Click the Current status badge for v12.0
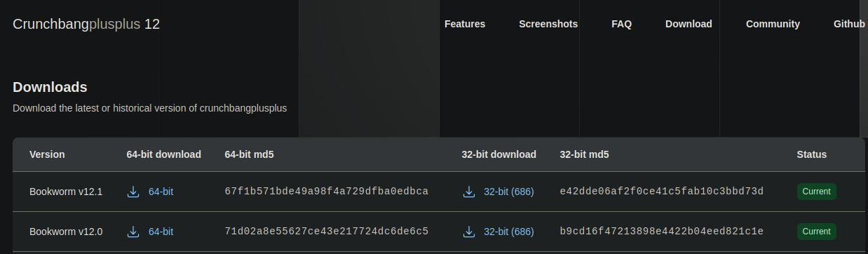 coord(817,232)
